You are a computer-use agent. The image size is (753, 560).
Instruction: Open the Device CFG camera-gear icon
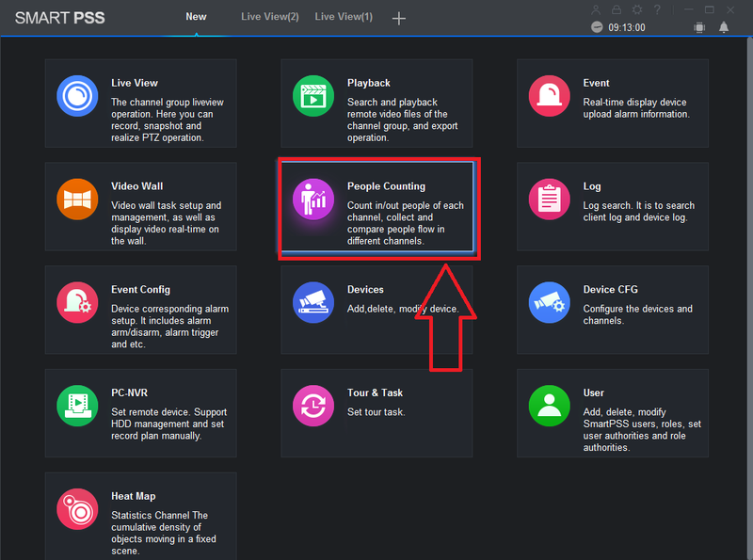click(549, 302)
